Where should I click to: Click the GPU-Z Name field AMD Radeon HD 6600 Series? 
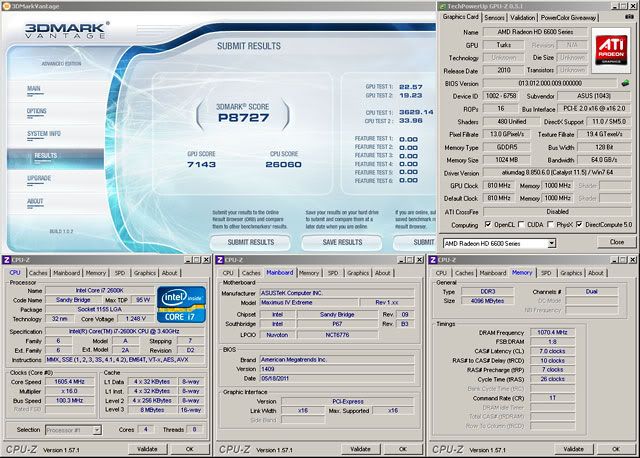point(535,32)
